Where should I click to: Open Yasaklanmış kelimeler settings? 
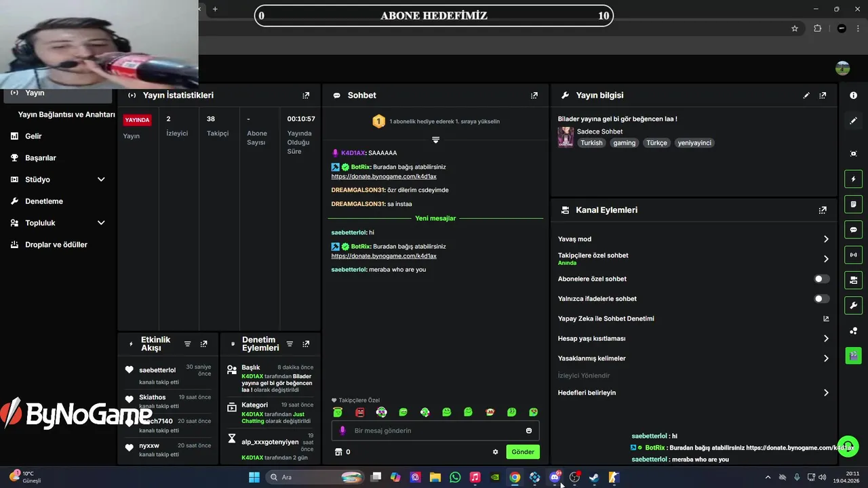click(693, 358)
